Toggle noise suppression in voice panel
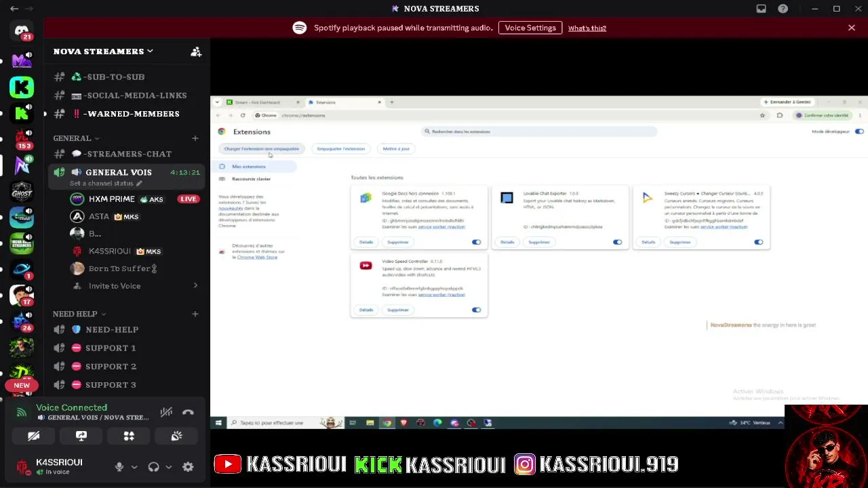 click(x=166, y=412)
